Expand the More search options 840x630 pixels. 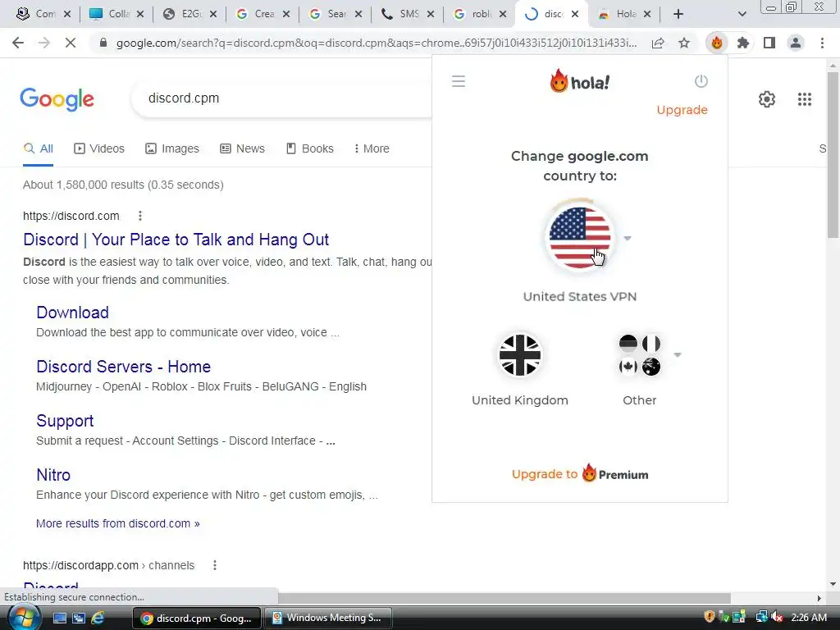tap(372, 148)
